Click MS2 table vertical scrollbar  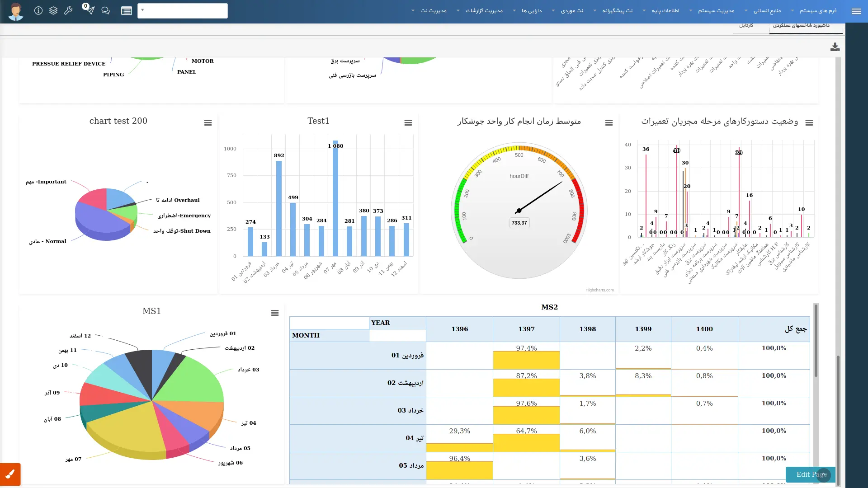(x=816, y=341)
